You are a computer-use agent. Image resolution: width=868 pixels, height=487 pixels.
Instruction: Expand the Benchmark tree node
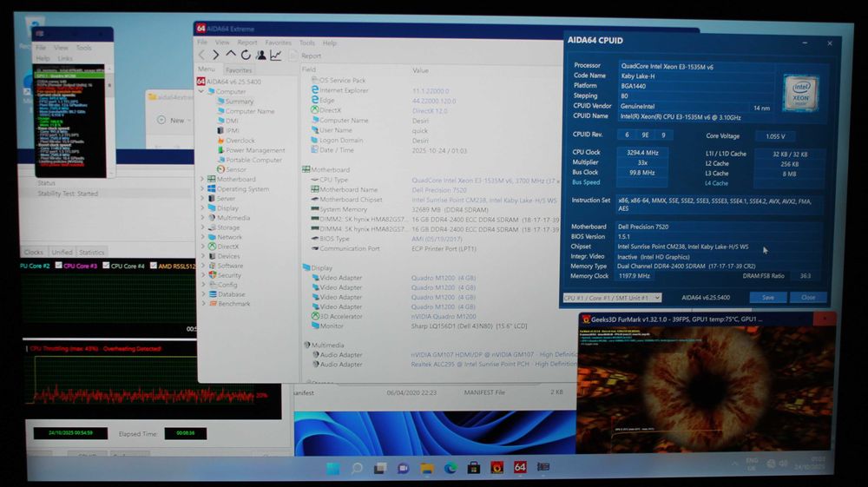tap(202, 304)
